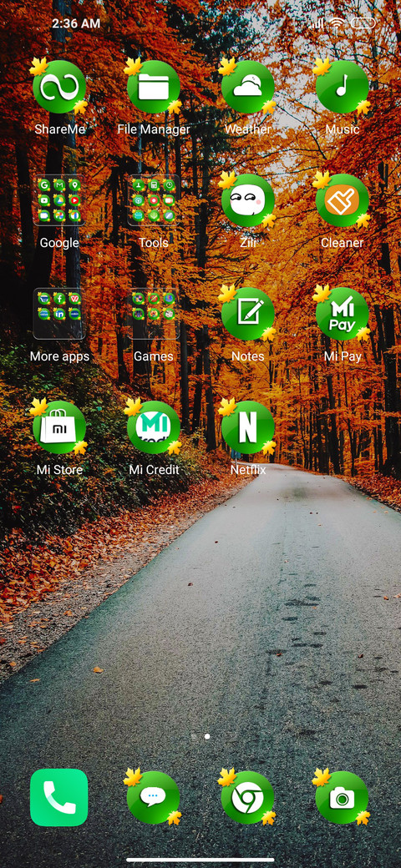
Task: Tap the "Mi Credit" label
Action: pos(154,470)
